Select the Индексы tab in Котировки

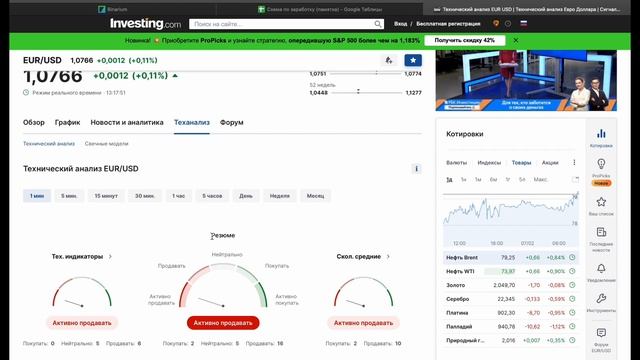[489, 162]
